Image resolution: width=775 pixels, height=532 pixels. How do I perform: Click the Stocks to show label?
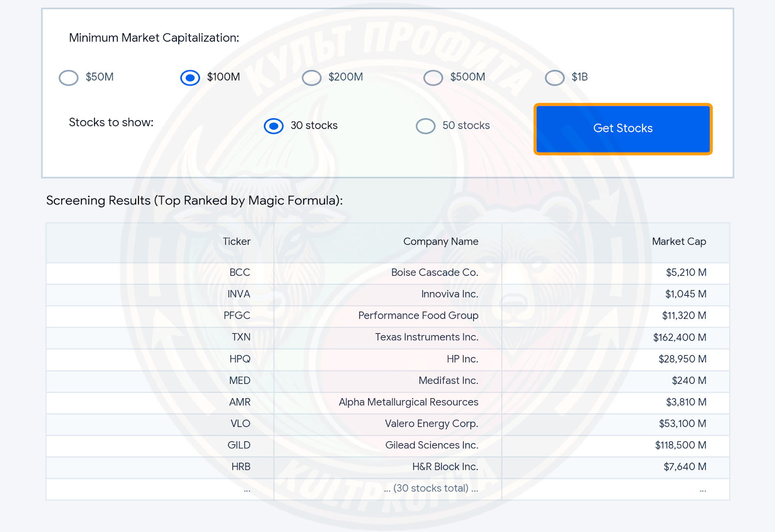coord(111,122)
